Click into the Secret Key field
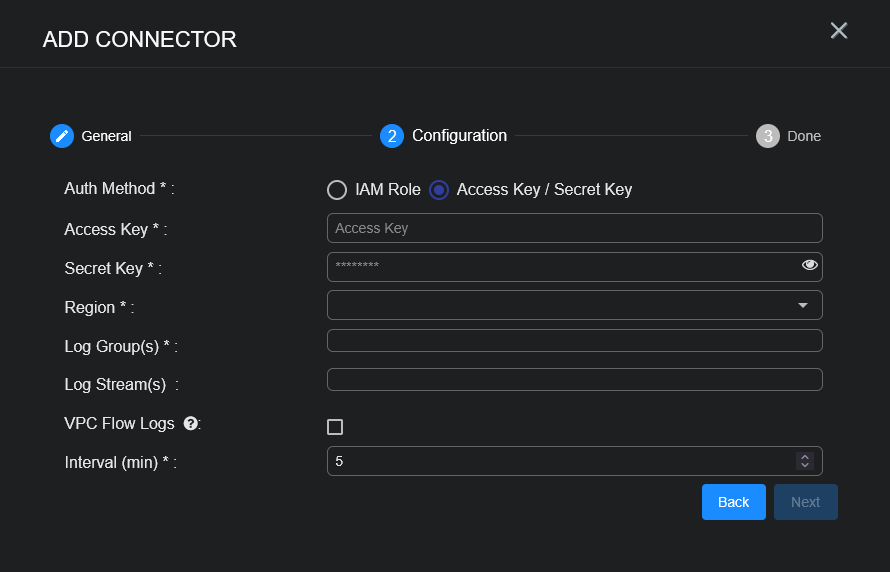The height and width of the screenshot is (572, 890). pos(560,266)
